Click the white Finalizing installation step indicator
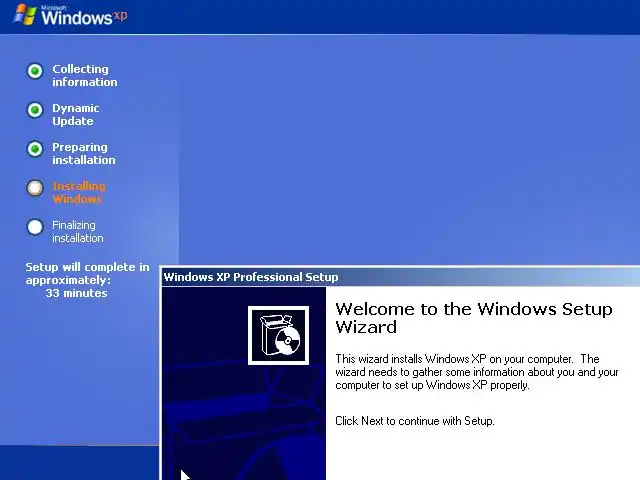Image resolution: width=640 pixels, height=480 pixels. [x=35, y=227]
